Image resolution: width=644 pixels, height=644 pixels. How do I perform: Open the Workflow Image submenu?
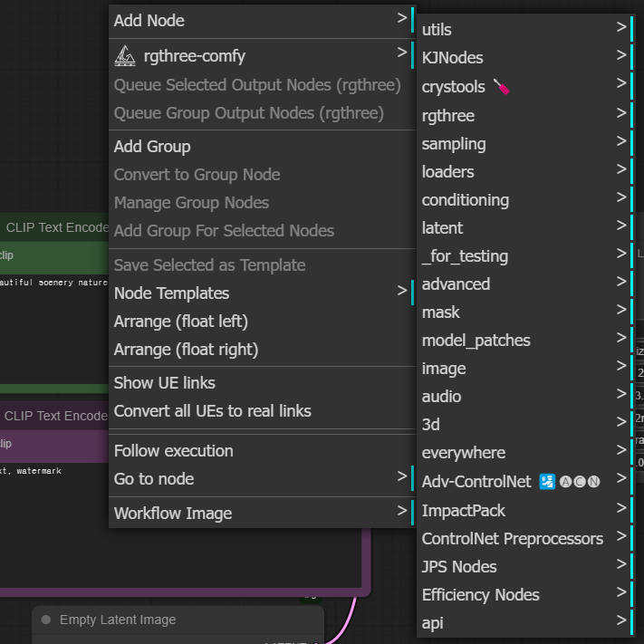coord(263,513)
